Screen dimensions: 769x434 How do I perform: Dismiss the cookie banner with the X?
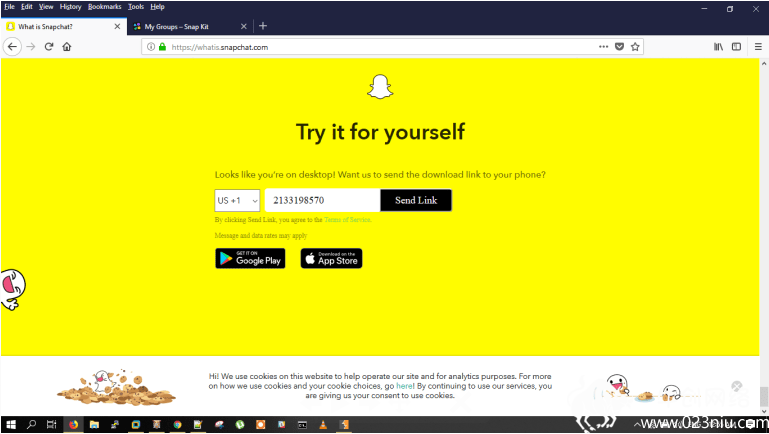pyautogui.click(x=737, y=386)
